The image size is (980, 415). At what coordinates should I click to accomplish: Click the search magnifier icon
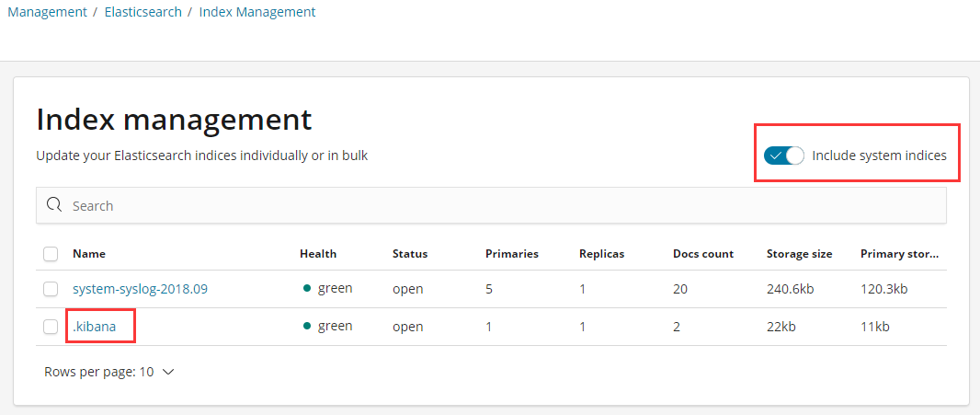[54, 205]
